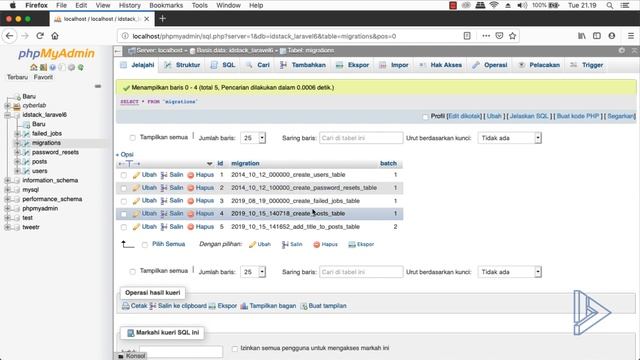The height and width of the screenshot is (360, 640).
Task: Expand the tweetr database tree node
Action: [x=7, y=227]
